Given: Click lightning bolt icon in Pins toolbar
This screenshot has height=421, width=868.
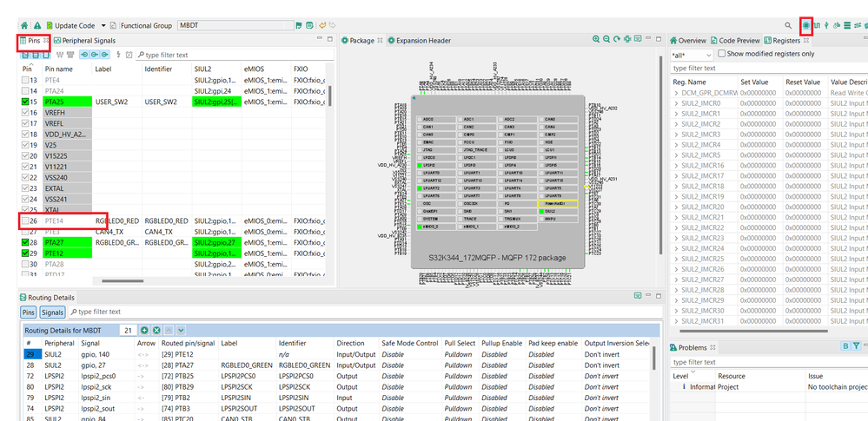Looking at the screenshot, I should [x=118, y=55].
